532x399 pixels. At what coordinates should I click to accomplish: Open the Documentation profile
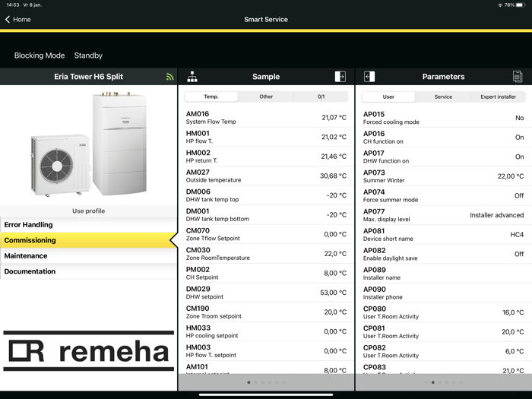tap(89, 271)
